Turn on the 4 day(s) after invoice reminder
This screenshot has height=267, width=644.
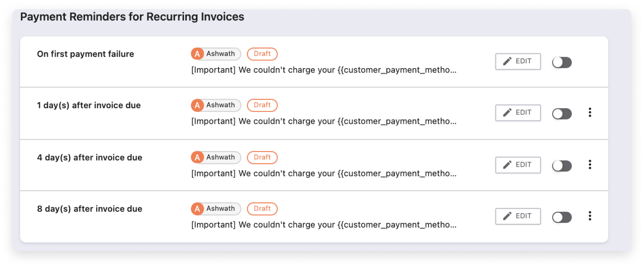tap(562, 166)
